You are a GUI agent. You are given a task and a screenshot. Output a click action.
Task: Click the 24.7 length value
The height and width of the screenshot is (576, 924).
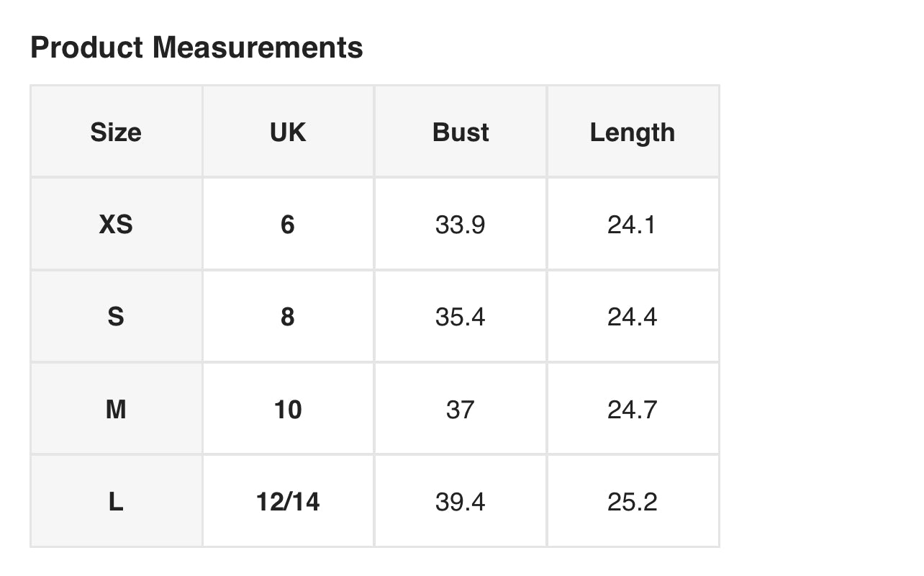[633, 409]
